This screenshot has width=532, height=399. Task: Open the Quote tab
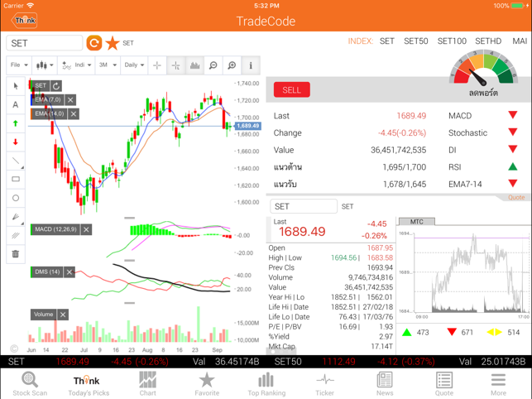(x=444, y=384)
